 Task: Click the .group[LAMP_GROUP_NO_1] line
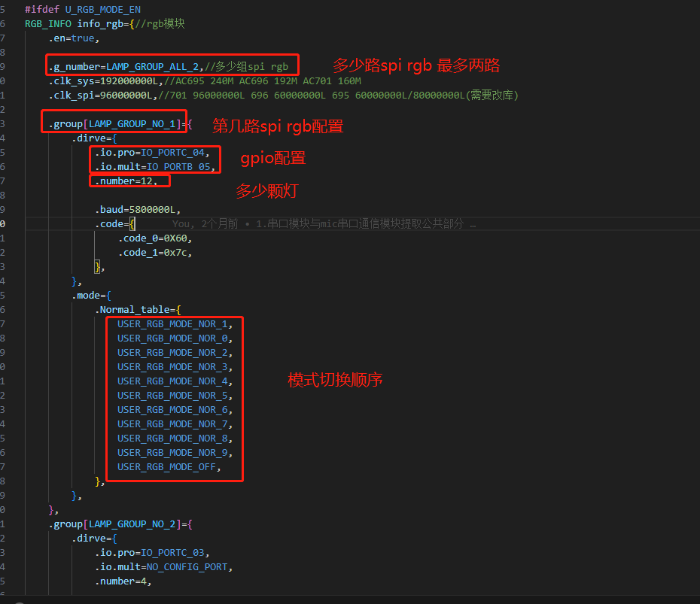[120, 124]
